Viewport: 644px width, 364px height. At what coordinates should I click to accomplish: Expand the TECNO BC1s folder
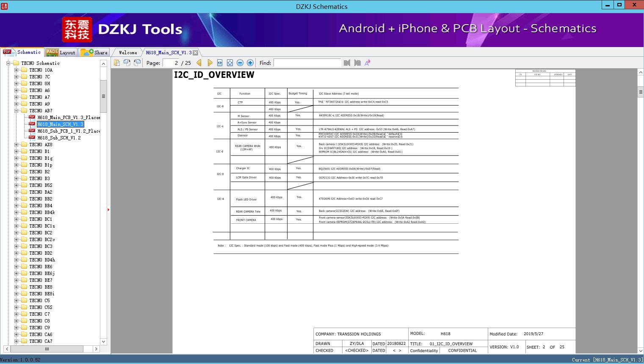(x=17, y=226)
